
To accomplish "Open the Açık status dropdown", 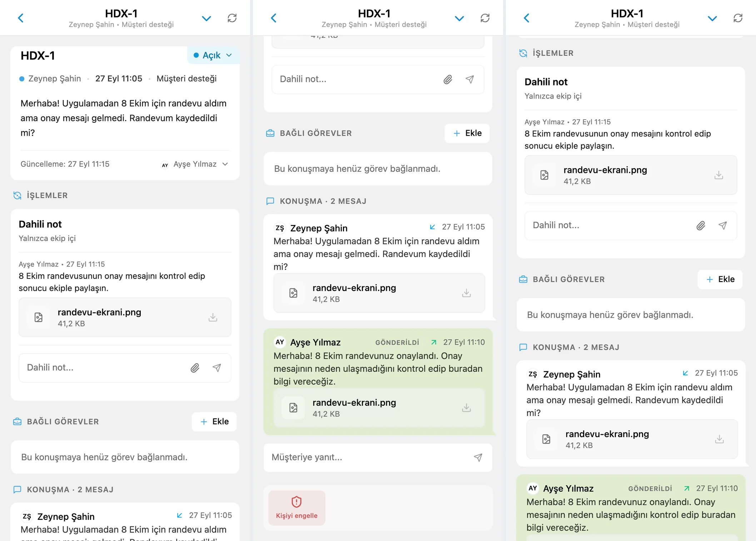I will click(213, 55).
